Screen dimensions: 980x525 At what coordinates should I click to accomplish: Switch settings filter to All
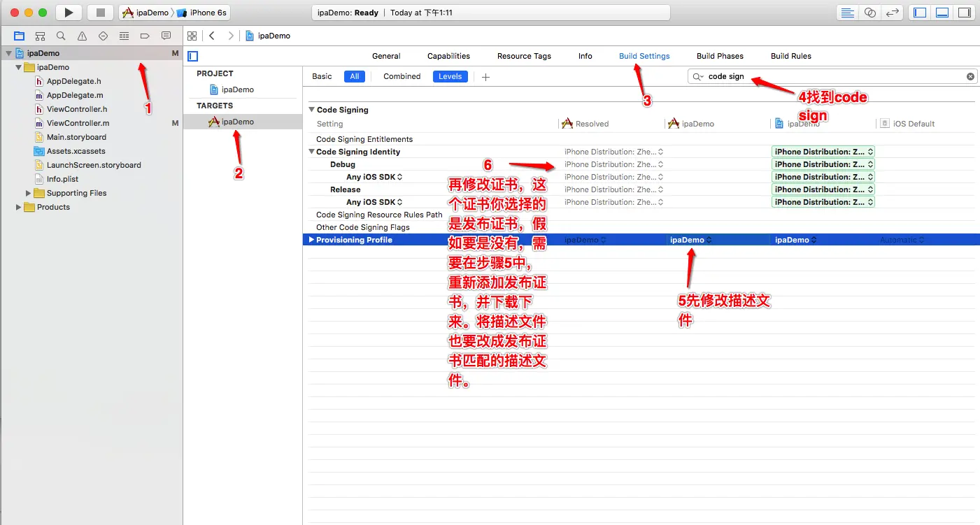(355, 76)
